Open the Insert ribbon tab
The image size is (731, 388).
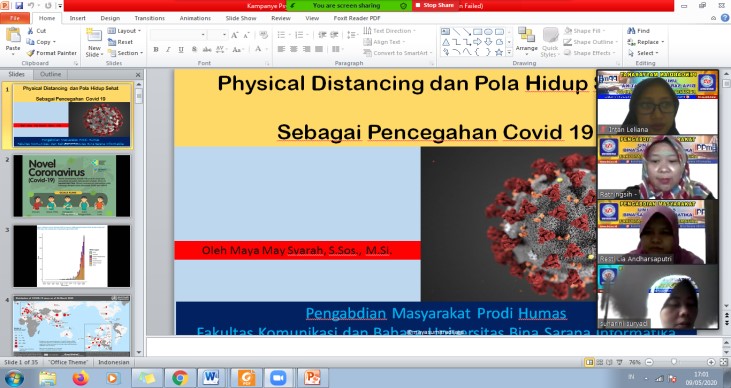pyautogui.click(x=77, y=18)
